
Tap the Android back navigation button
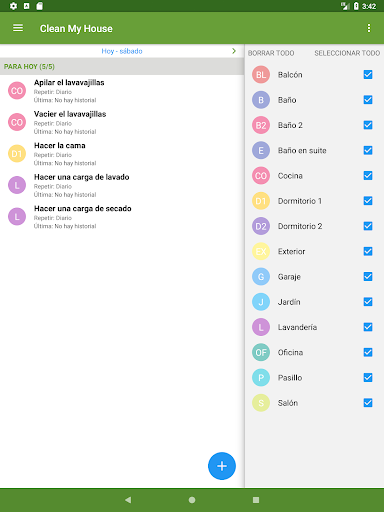click(128, 500)
